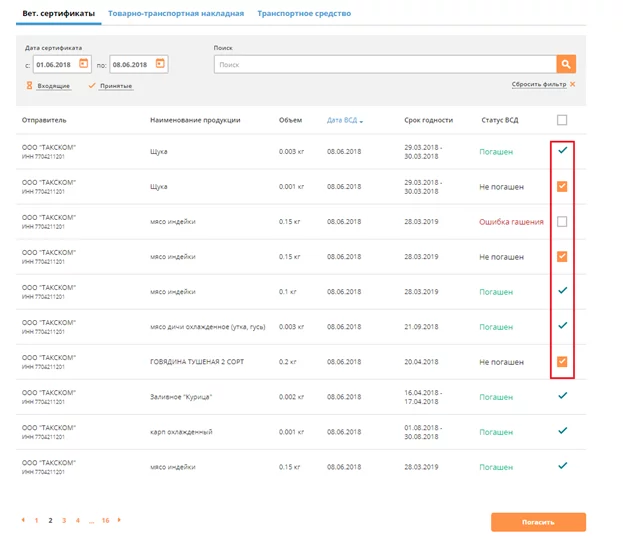Click the orange search magnifier button
623x540 pixels.
tap(567, 64)
